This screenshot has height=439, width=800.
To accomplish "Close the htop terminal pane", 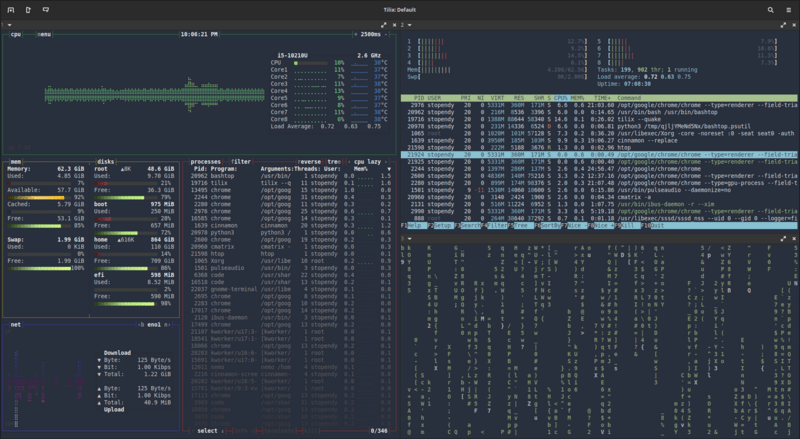I will click(x=792, y=26).
